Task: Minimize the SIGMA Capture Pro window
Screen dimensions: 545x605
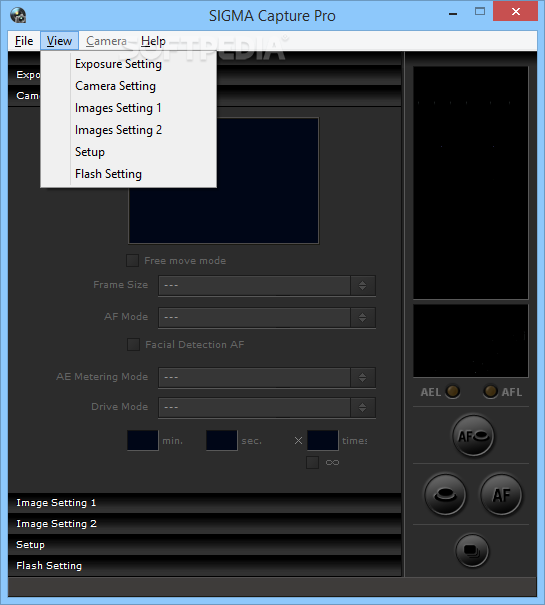Action: (x=453, y=13)
